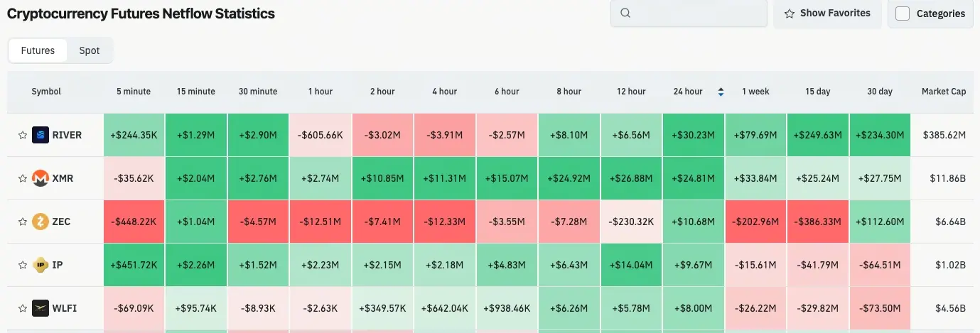Select the -$230.32K cell
This screenshot has width=980, height=333.
[x=631, y=222]
